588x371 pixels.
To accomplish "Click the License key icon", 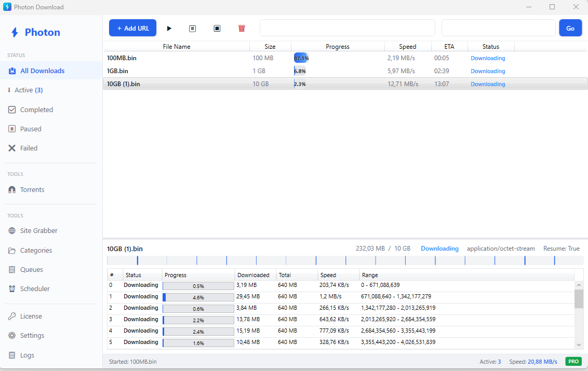I will tap(12, 317).
